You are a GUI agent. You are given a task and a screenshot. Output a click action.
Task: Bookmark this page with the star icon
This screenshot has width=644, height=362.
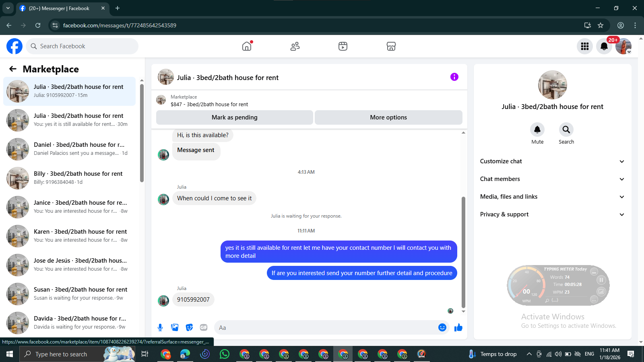point(601,25)
